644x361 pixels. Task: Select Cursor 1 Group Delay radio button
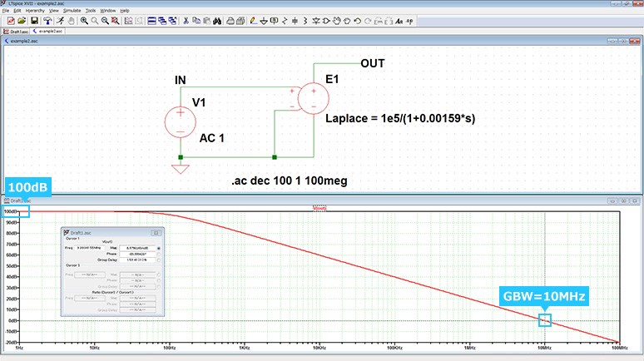[x=159, y=261]
